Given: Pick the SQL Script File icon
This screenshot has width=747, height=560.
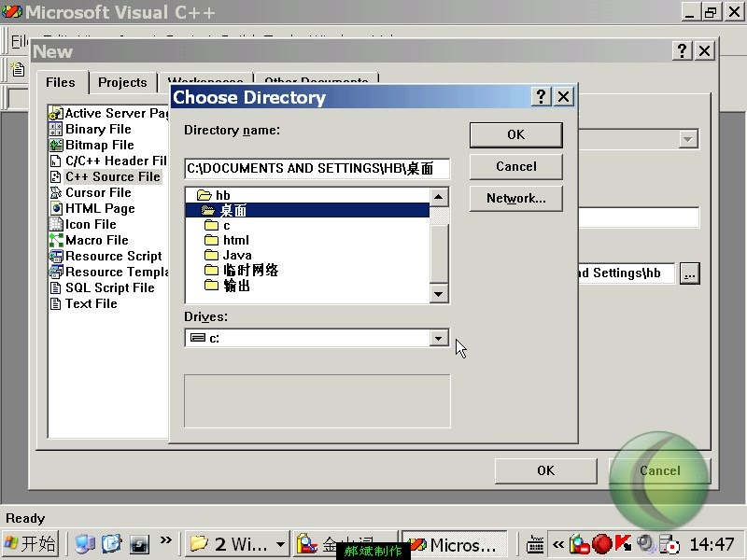Looking at the screenshot, I should point(56,287).
